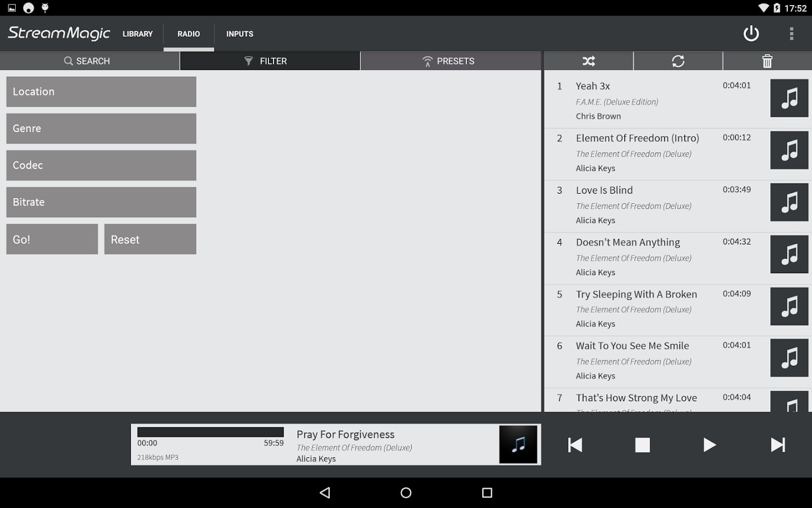
Task: Open the Now Playing album art thumbnail
Action: (x=518, y=444)
